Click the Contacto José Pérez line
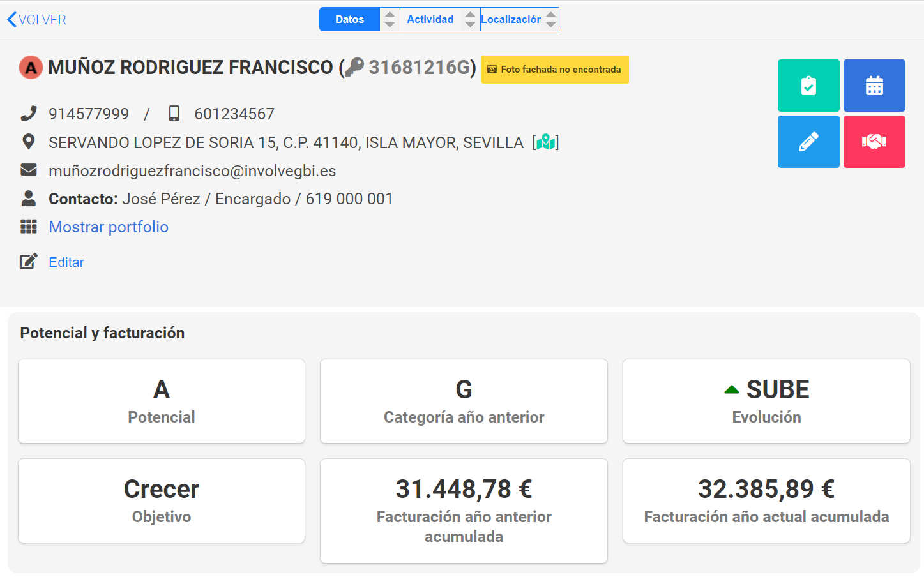This screenshot has height=577, width=924. coord(220,199)
